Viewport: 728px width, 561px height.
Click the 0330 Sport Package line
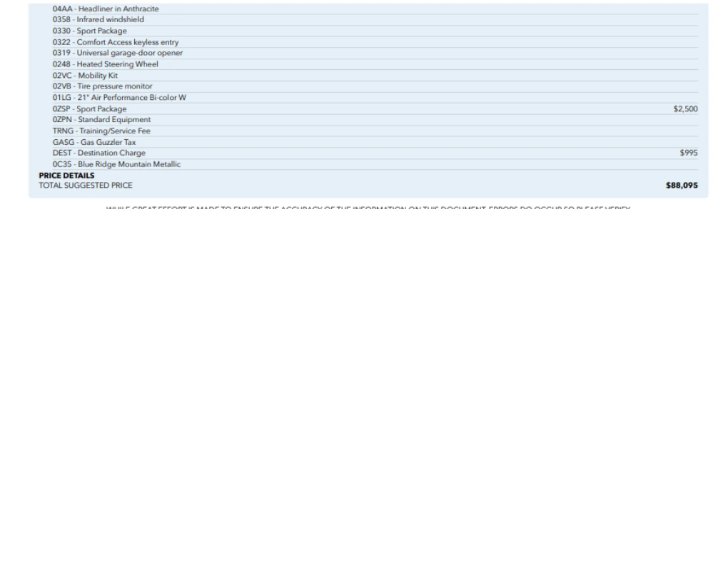coord(89,31)
